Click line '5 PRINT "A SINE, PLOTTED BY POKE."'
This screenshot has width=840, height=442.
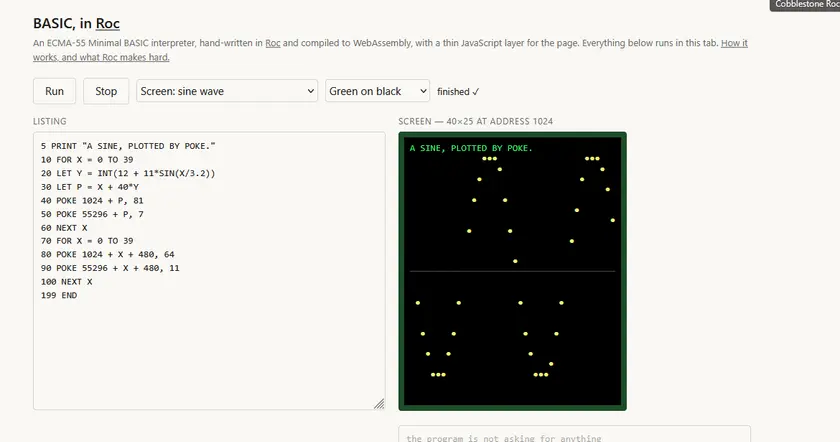[x=128, y=146]
